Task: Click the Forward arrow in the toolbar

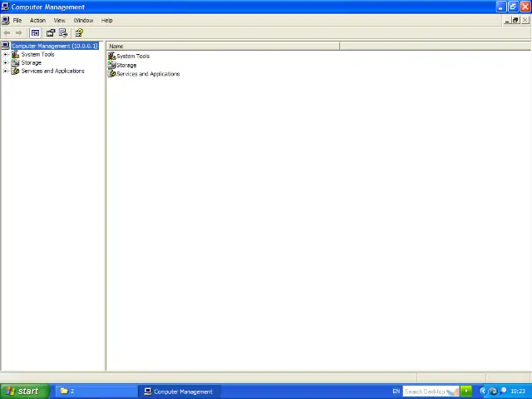Action: pyautogui.click(x=18, y=33)
